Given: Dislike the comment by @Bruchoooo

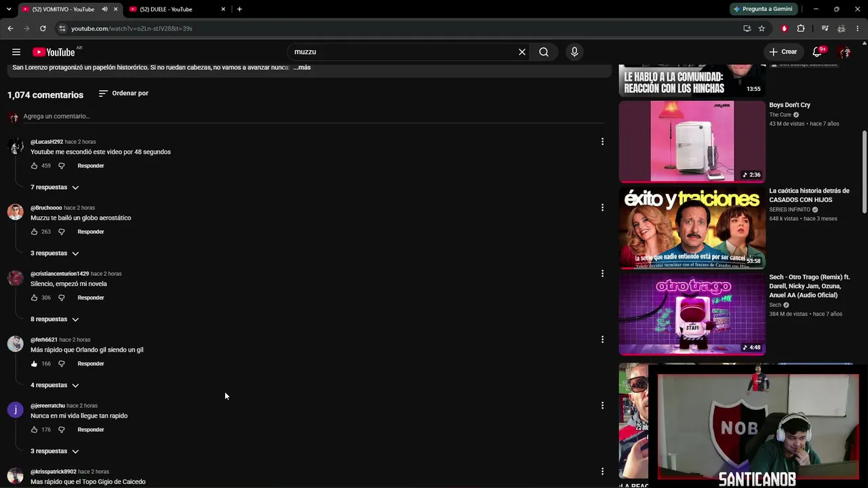Looking at the screenshot, I should coord(61,232).
